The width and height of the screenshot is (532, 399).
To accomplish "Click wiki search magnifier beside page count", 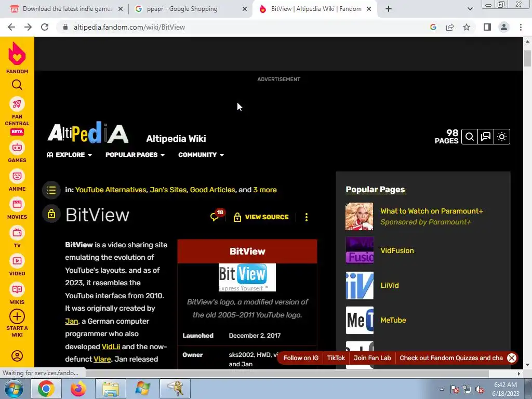I will coord(470,137).
